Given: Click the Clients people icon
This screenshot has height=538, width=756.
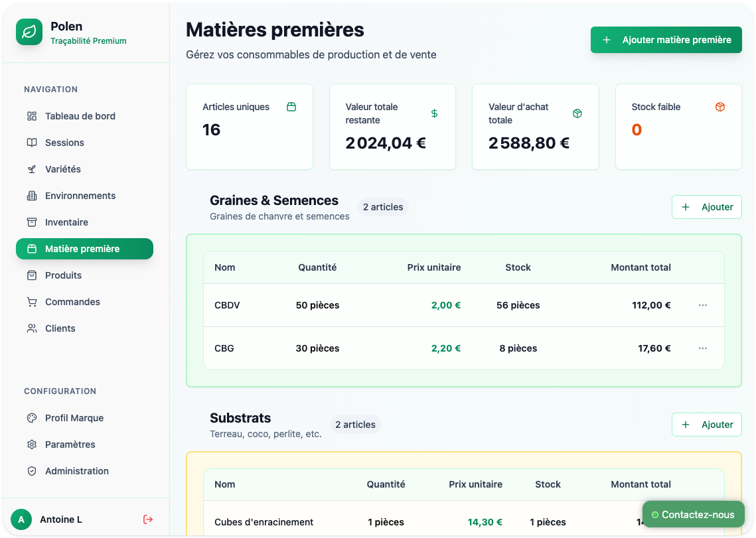Looking at the screenshot, I should pos(32,328).
